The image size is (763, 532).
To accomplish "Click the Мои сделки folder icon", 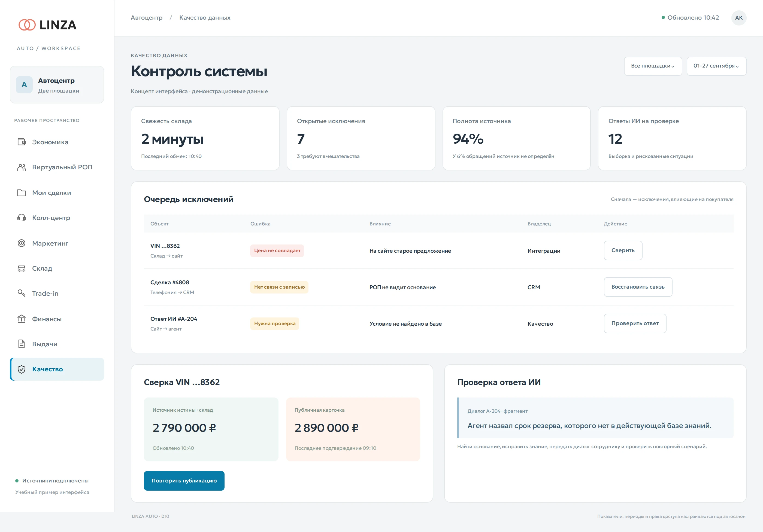I will [x=22, y=192].
